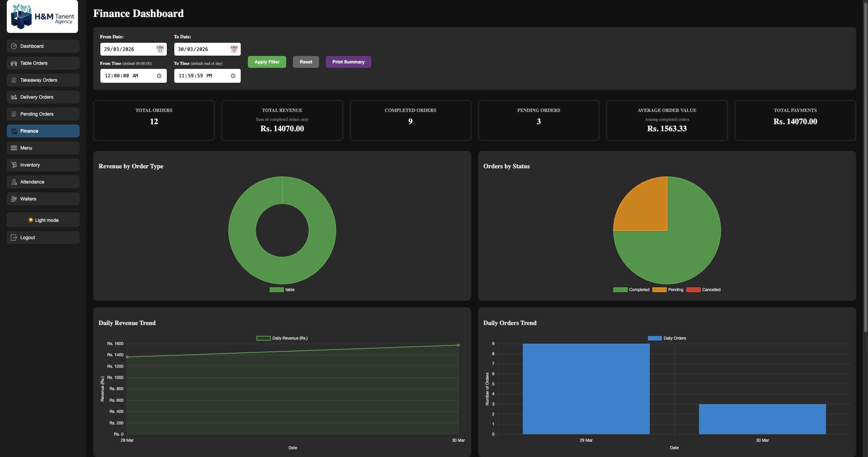This screenshot has height=457, width=868.
Task: Toggle the Completed legend on Orders by Status
Action: [632, 289]
